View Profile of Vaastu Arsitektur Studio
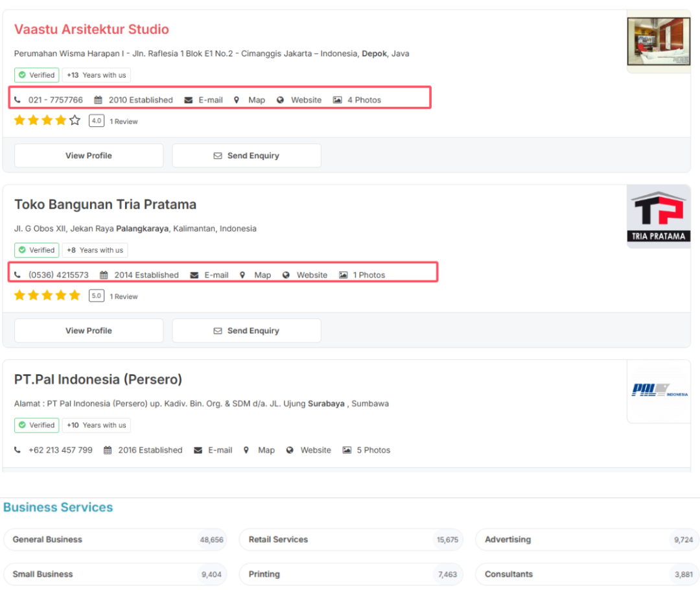Viewport: 700px width, 590px height. coord(89,156)
